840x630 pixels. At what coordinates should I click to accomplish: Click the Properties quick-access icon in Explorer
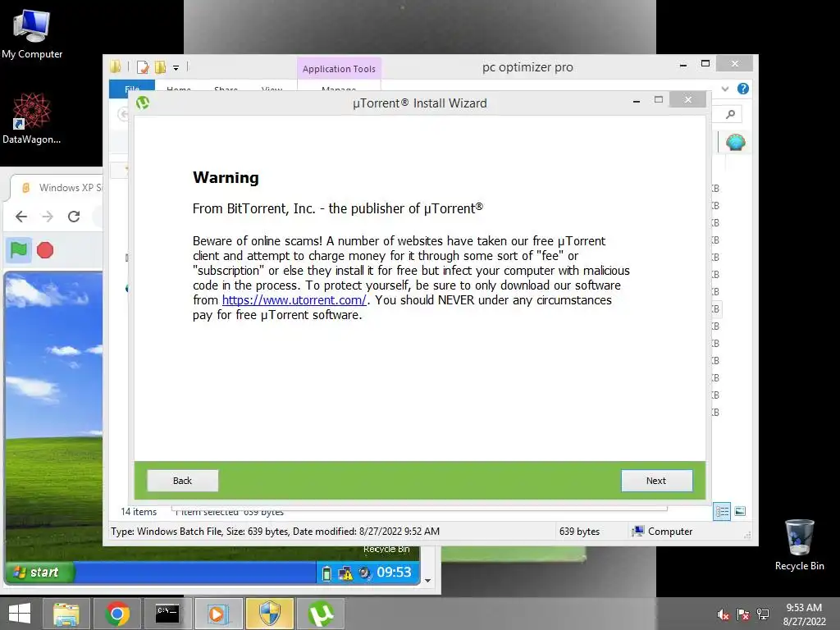pyautogui.click(x=143, y=67)
